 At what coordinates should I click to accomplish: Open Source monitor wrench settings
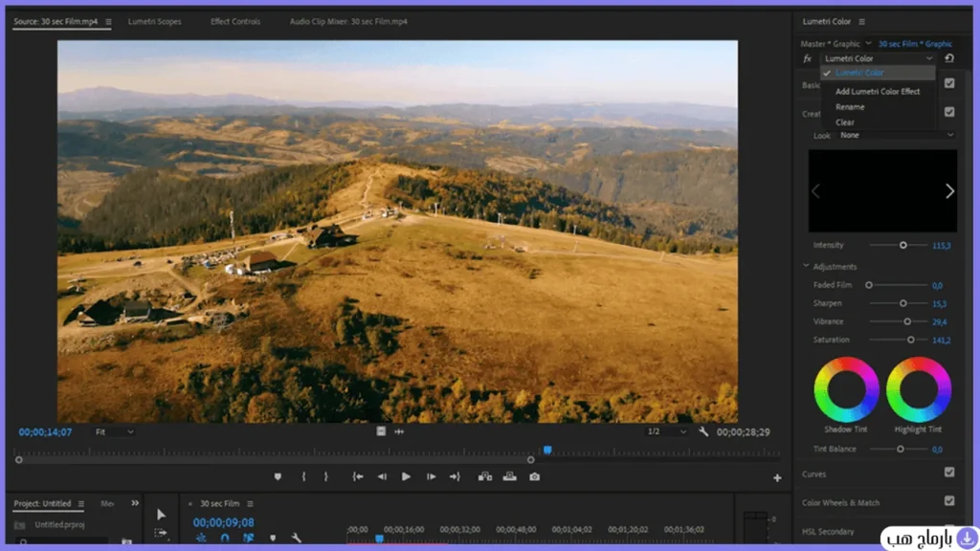click(x=703, y=431)
